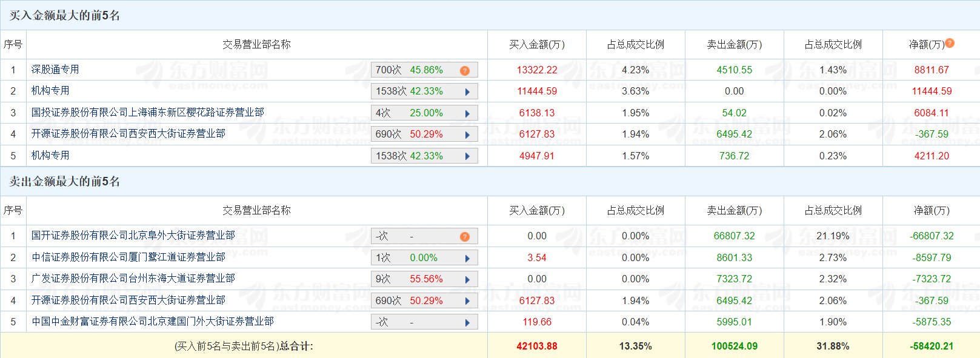Open 中信证券厦门鹭江道证券营业部 link
The width and height of the screenshot is (980, 358).
128,257
